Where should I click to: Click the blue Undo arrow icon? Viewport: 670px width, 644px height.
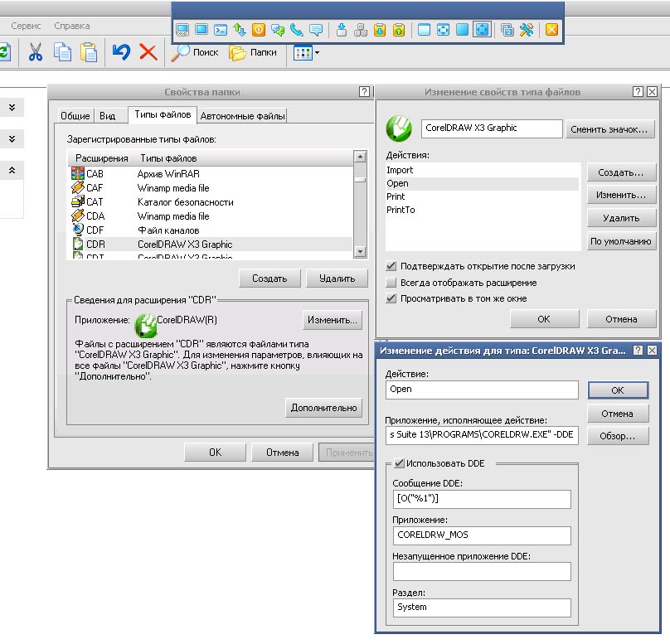pyautogui.click(x=121, y=52)
